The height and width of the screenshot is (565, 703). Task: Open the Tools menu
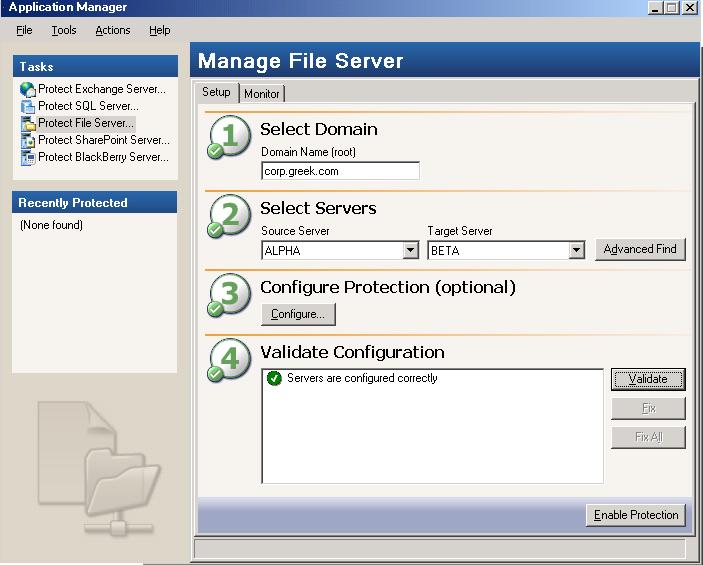64,30
